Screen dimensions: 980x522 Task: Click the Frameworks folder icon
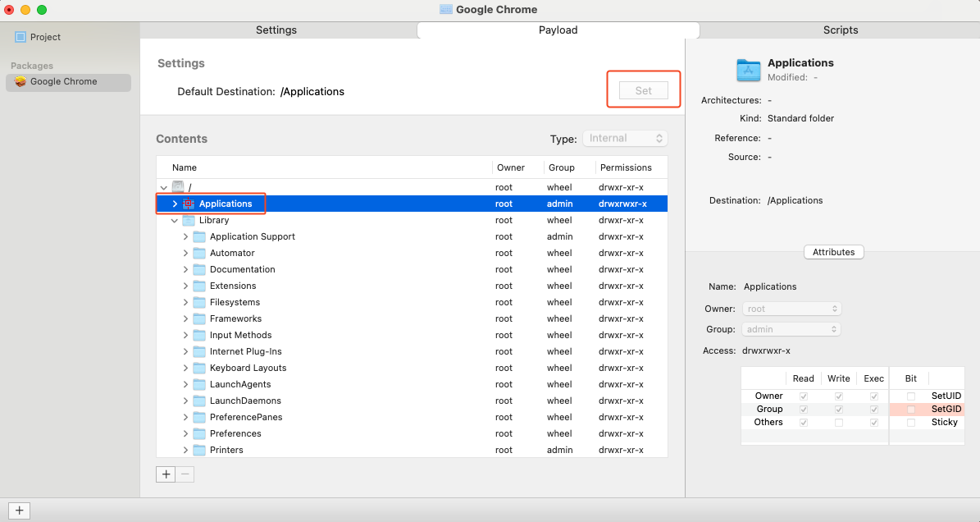pyautogui.click(x=199, y=318)
